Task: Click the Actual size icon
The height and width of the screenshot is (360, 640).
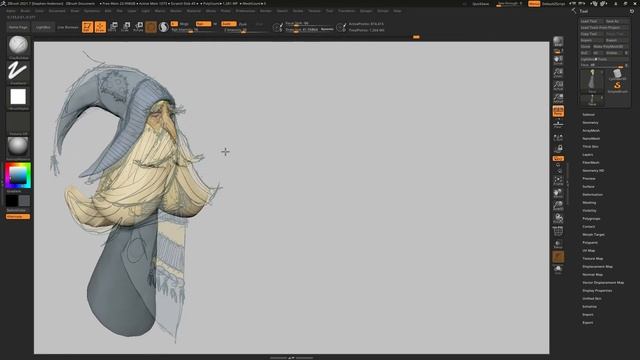Action: coord(558,86)
